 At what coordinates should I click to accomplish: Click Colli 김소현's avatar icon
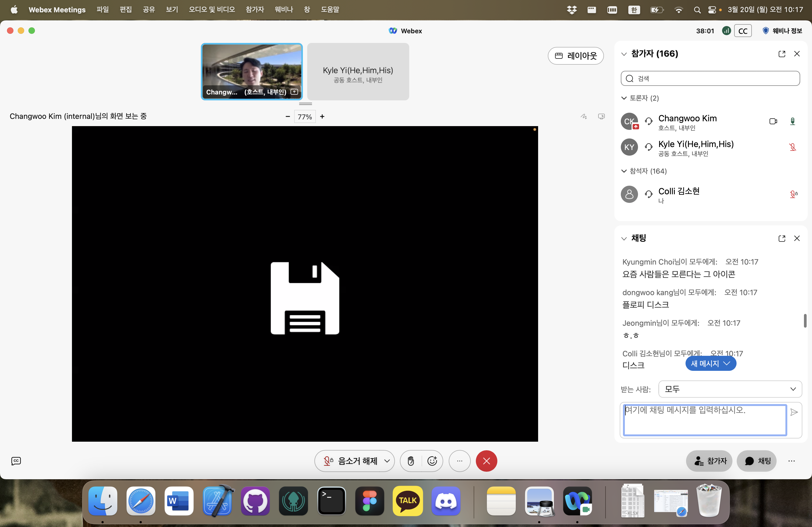point(629,194)
